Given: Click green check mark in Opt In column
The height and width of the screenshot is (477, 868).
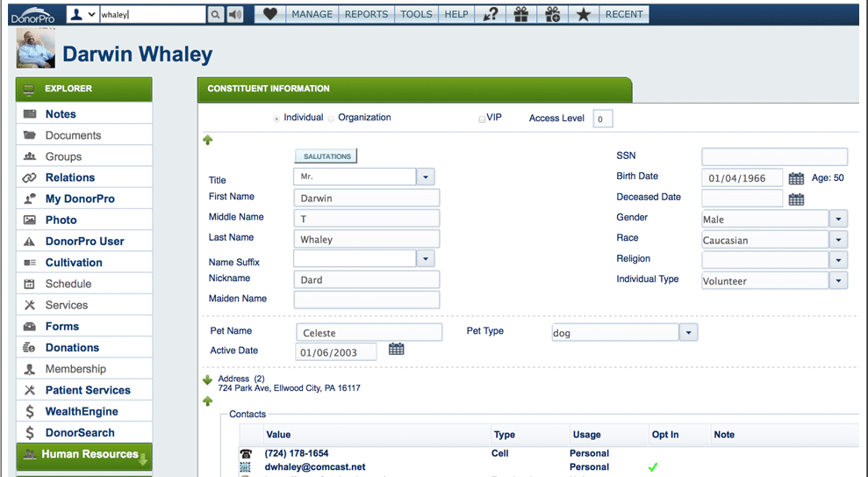Looking at the screenshot, I should coord(653,467).
